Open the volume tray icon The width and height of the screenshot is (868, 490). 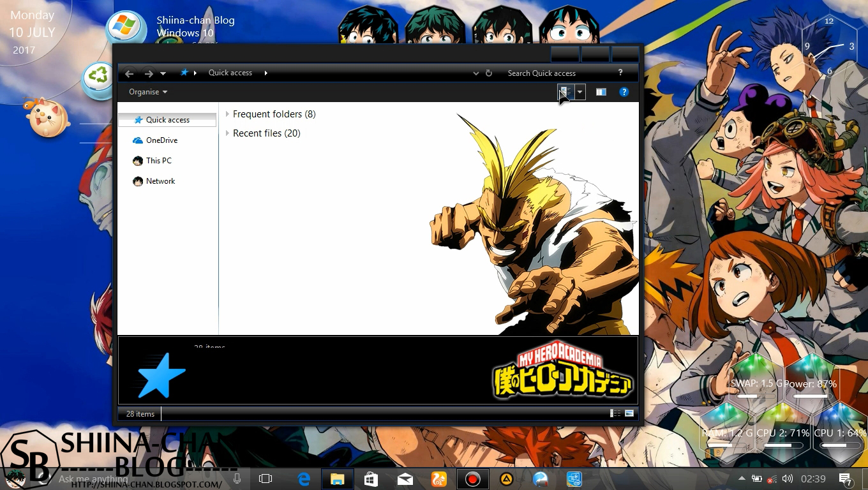tap(788, 479)
